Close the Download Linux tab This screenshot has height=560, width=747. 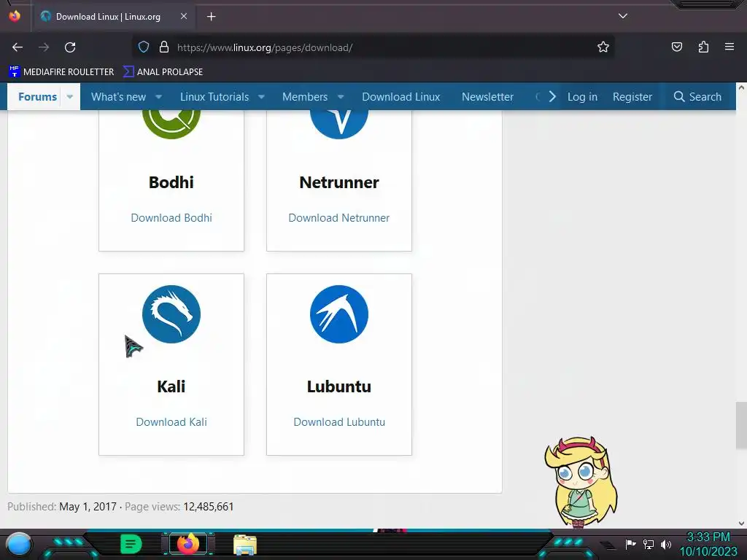[x=184, y=16]
